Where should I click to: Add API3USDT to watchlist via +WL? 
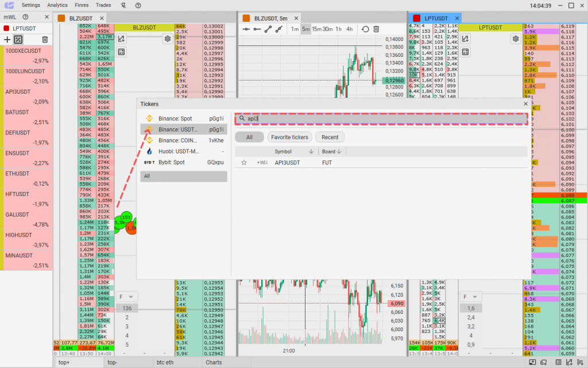point(262,163)
